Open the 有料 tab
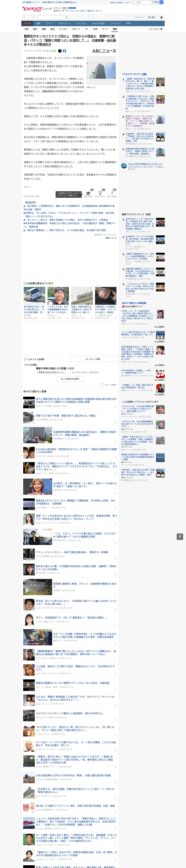 pos(128,24)
